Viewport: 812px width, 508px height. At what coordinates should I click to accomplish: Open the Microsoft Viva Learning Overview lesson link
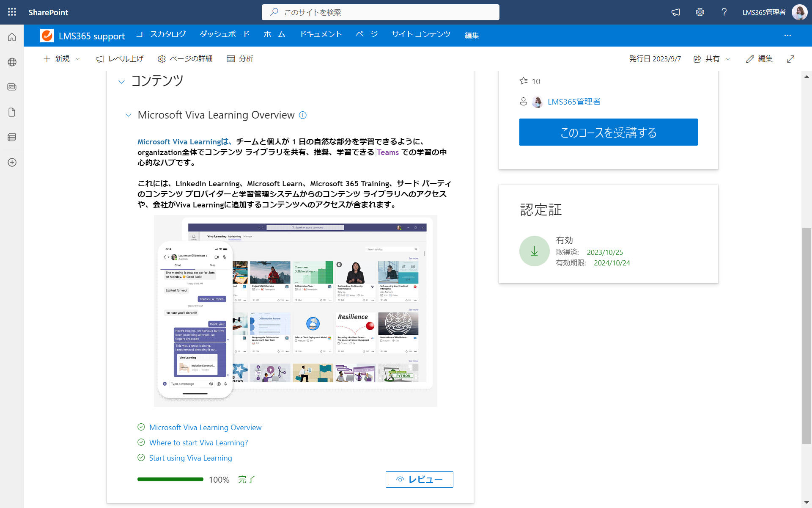[x=205, y=427]
